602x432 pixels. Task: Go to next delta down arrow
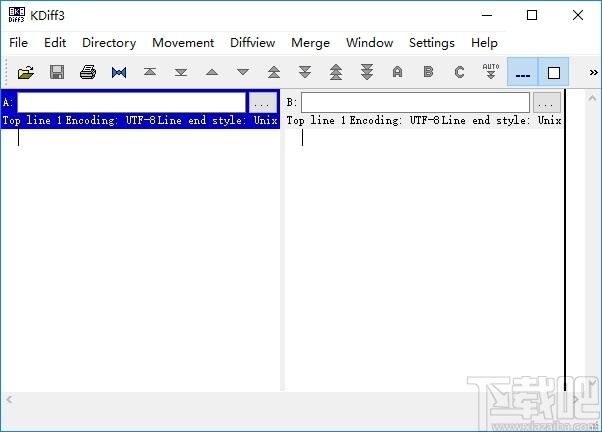tap(243, 72)
